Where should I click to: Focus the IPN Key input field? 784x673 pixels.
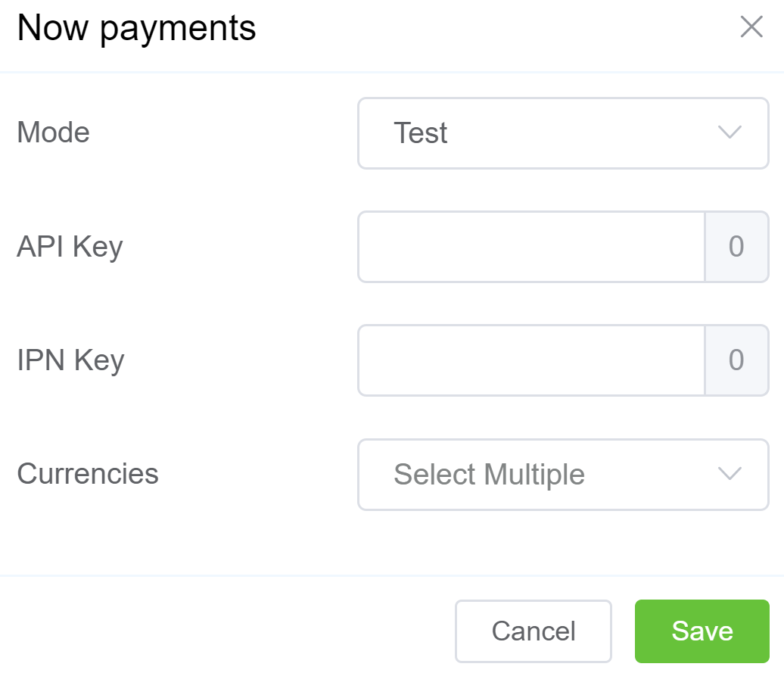[531, 360]
